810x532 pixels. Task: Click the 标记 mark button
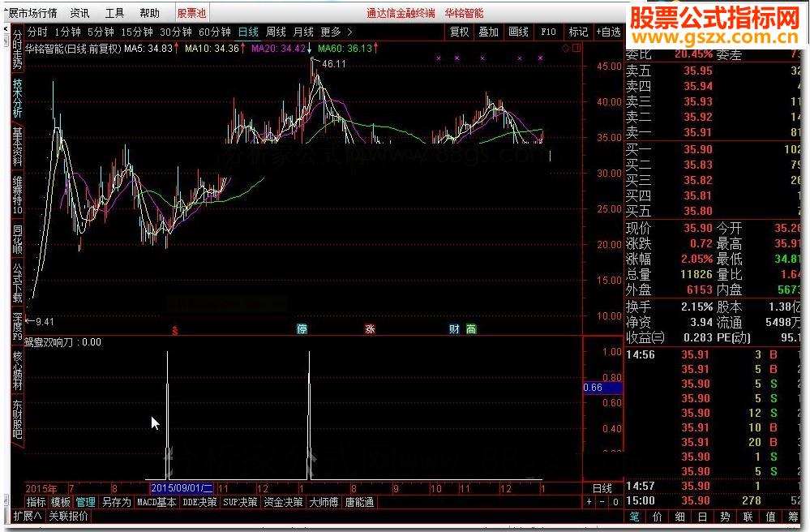(x=578, y=32)
